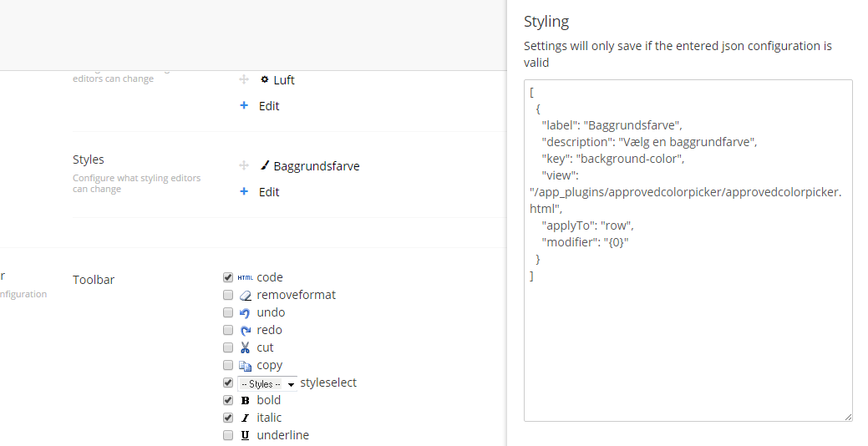
Task: Click the bold B icon
Action: click(246, 401)
